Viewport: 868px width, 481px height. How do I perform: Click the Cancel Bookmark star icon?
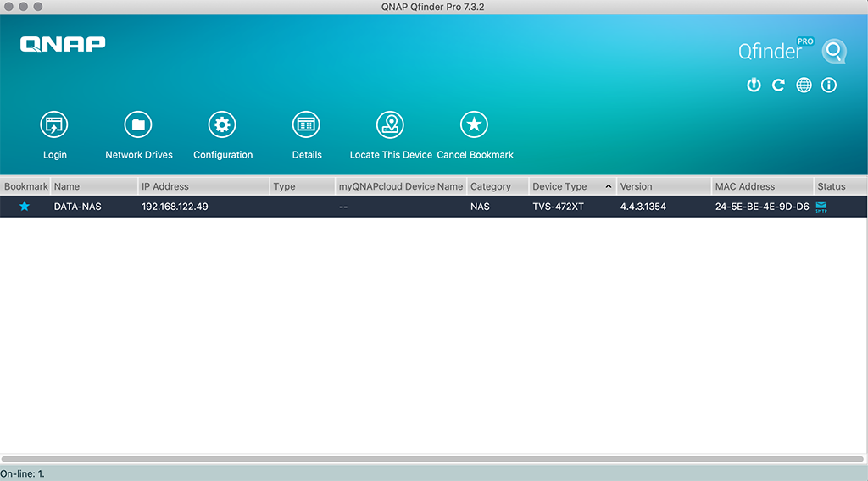[475, 124]
